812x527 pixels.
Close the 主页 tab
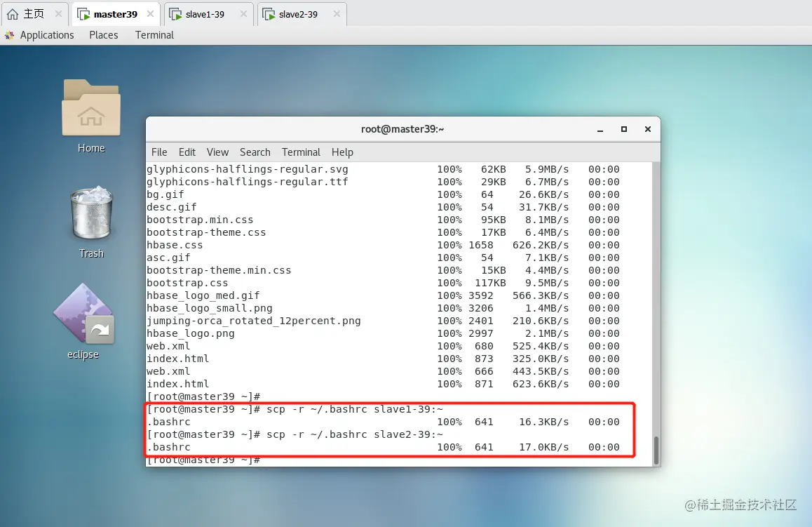click(x=58, y=14)
